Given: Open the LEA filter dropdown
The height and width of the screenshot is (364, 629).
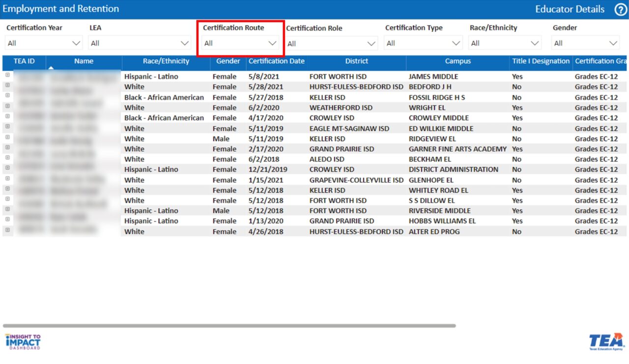Looking at the screenshot, I should coord(140,43).
